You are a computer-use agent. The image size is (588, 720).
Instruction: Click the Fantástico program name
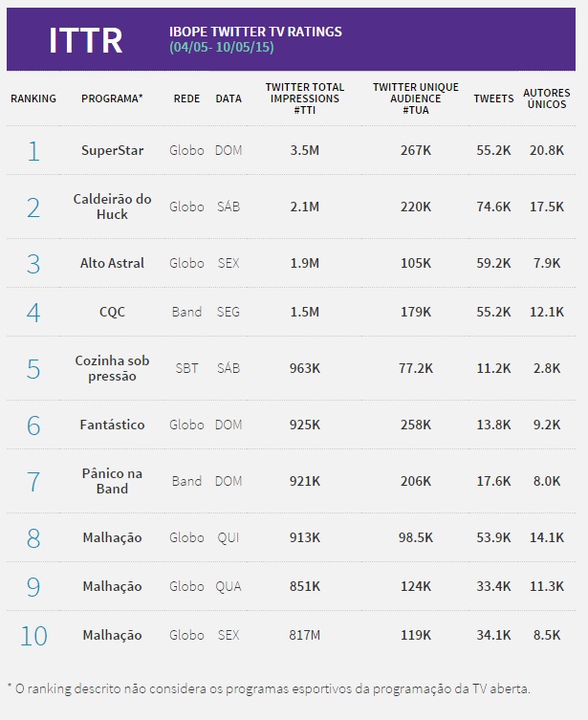(112, 425)
